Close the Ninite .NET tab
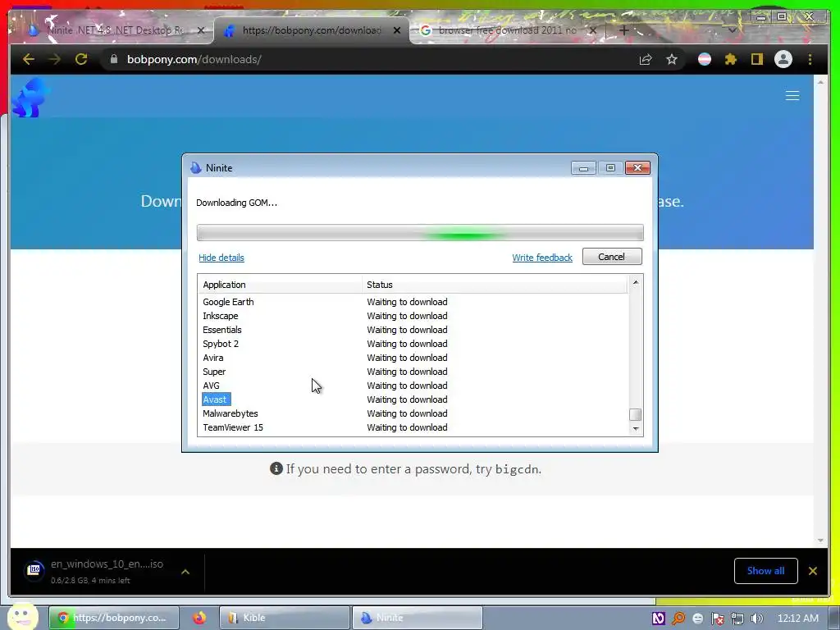Viewport: 840px width, 630px height. (x=201, y=30)
